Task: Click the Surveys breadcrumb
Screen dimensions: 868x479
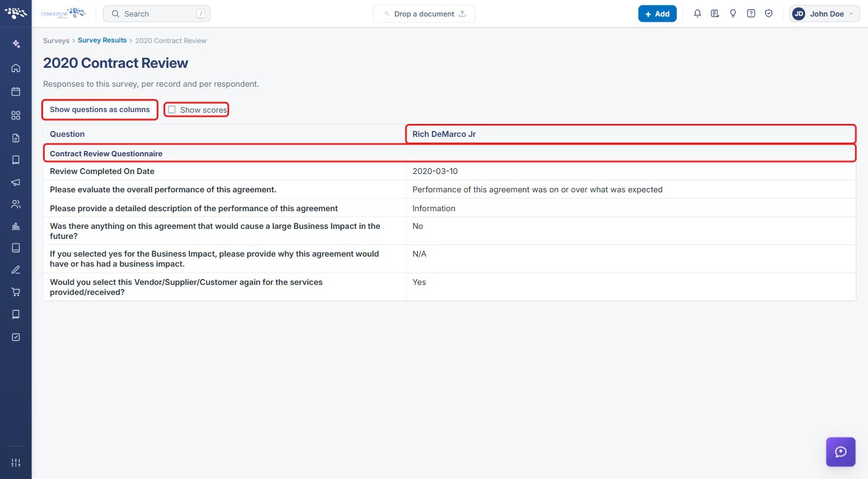Action: [x=56, y=41]
